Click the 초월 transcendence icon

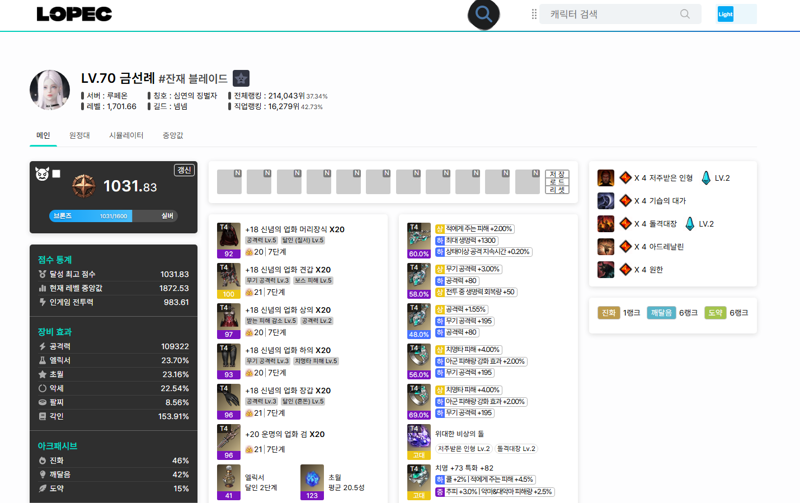(x=312, y=482)
